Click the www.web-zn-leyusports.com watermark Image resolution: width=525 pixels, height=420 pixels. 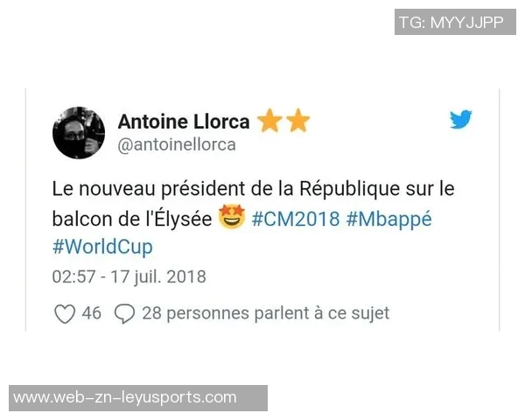pyautogui.click(x=138, y=398)
